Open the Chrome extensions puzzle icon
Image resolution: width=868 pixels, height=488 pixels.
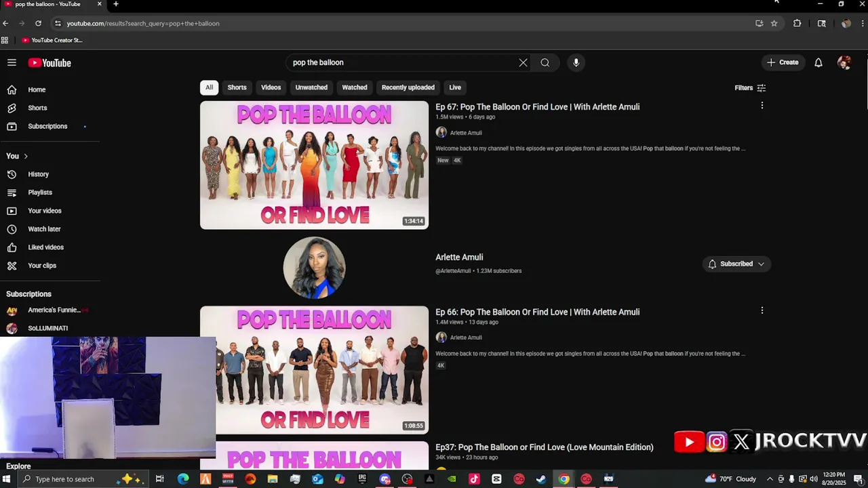pyautogui.click(x=797, y=23)
